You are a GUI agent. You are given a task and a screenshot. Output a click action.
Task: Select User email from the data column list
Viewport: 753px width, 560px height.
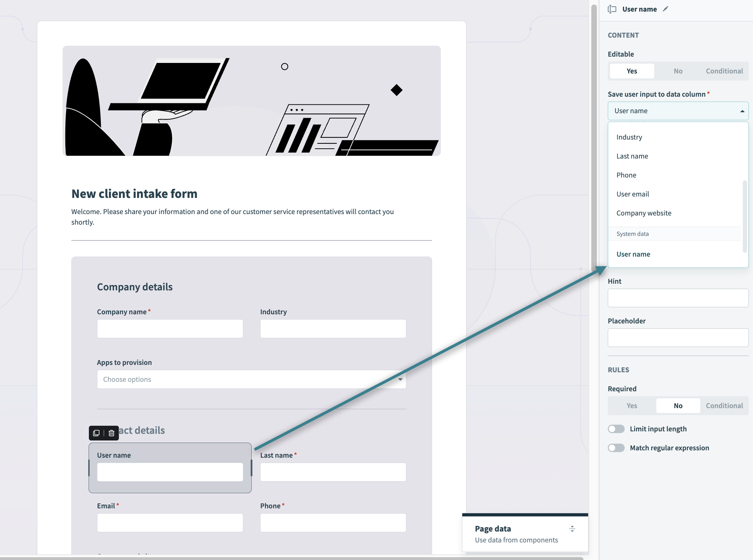pos(674,194)
